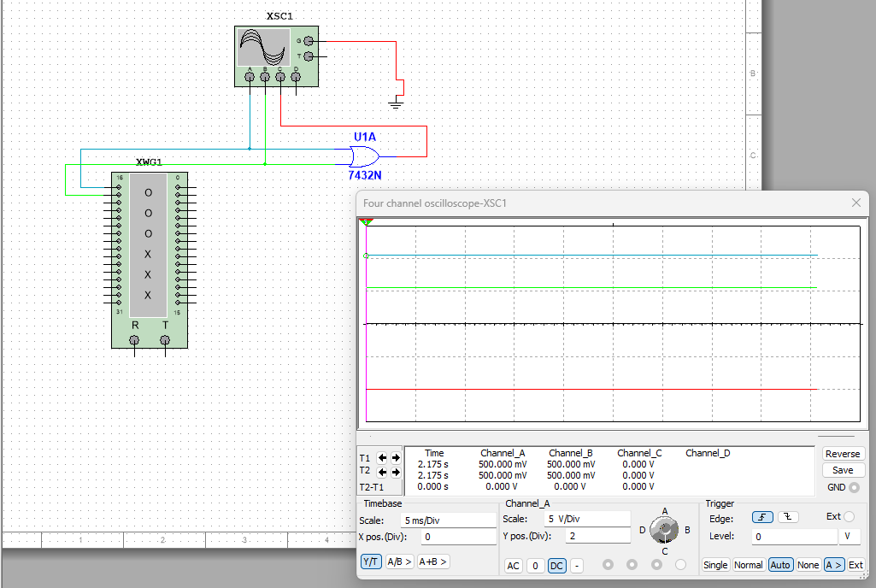Click the X pos.(Div) field
The image size is (876, 588).
click(x=459, y=537)
